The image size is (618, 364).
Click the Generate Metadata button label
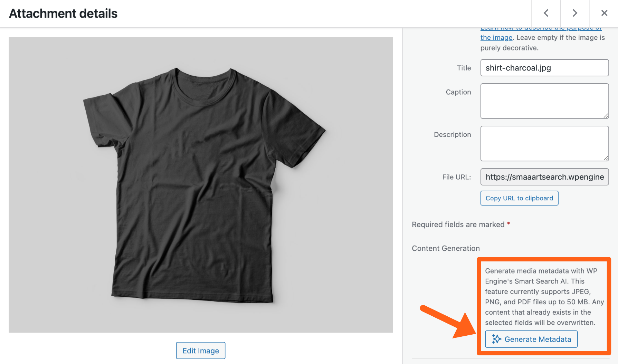point(538,339)
